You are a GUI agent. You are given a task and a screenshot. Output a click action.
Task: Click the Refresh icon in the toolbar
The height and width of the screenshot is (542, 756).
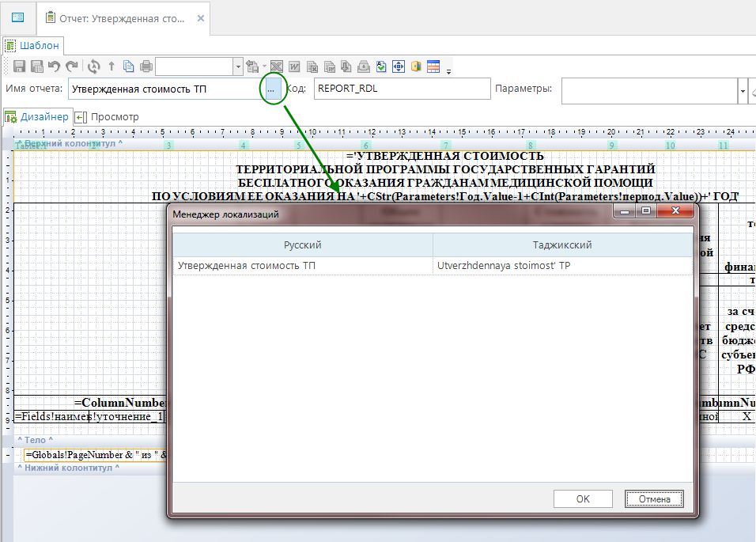94,66
